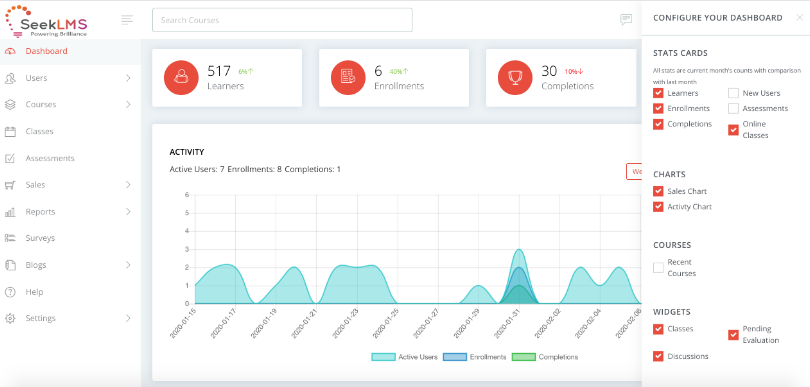
Task: Click the Classes calendar icon
Action: (10, 131)
